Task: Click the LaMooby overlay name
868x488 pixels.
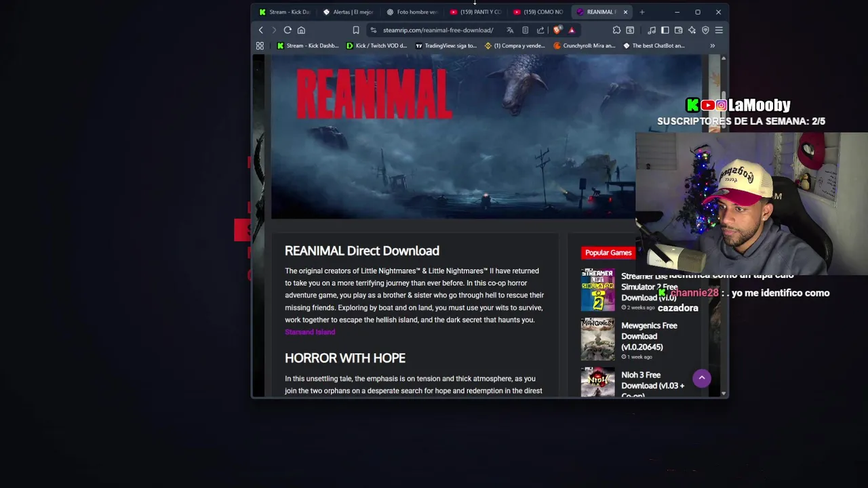Action: [759, 105]
